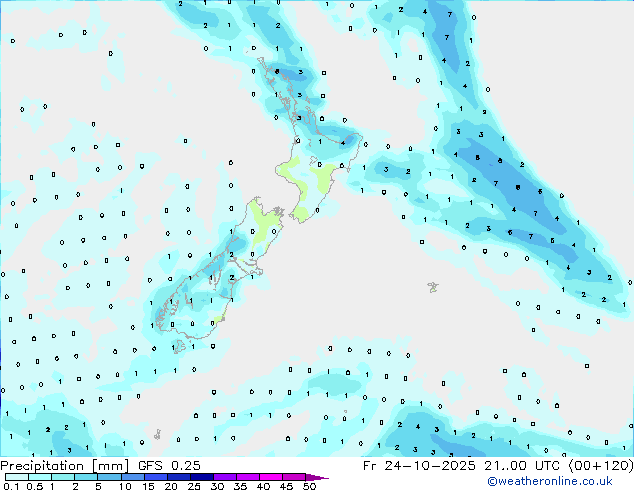Viewport: 634px width, 490px height.
Task: Select the 30 to 35 mm purple swatch
Action: [225, 477]
